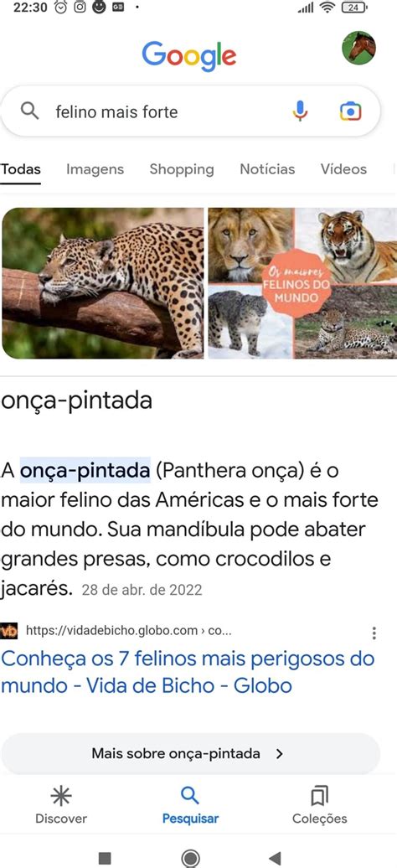Open the Discover asterisk icon

point(61,796)
